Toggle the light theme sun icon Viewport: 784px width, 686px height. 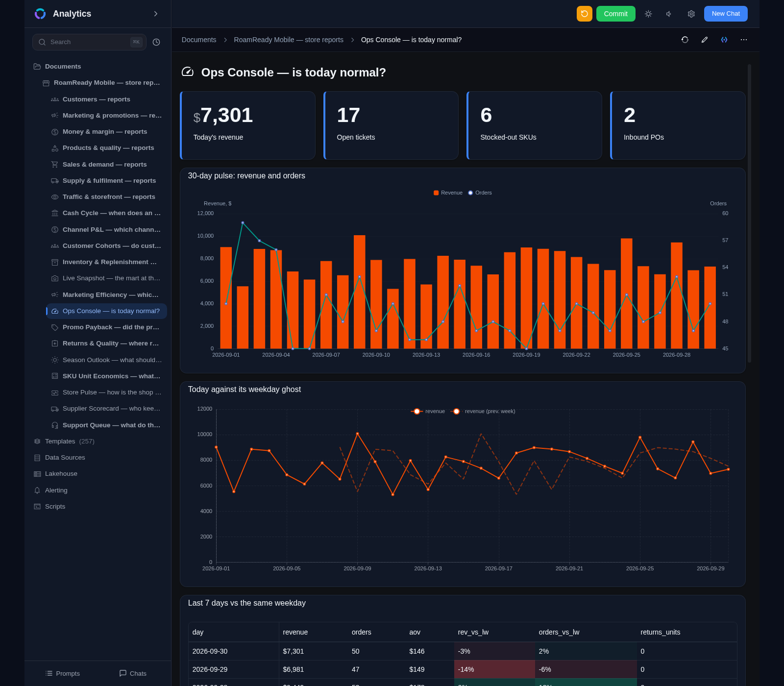coord(648,14)
